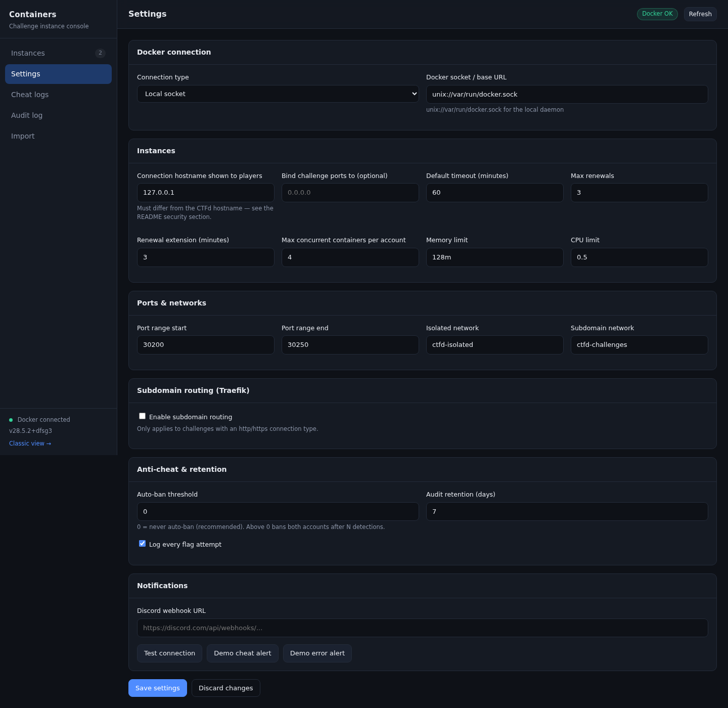Edit the CPU limit value
This screenshot has height=708, width=728.
(640, 257)
